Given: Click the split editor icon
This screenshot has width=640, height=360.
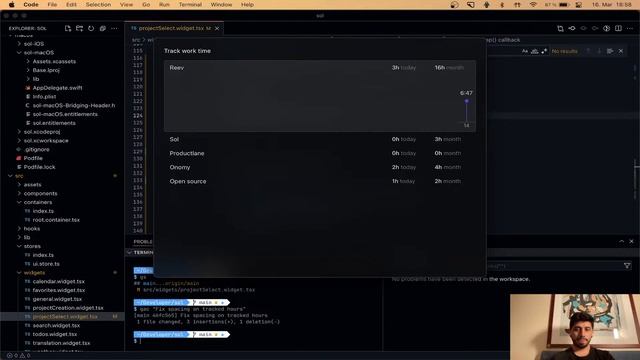Looking at the screenshot, I should [618, 28].
